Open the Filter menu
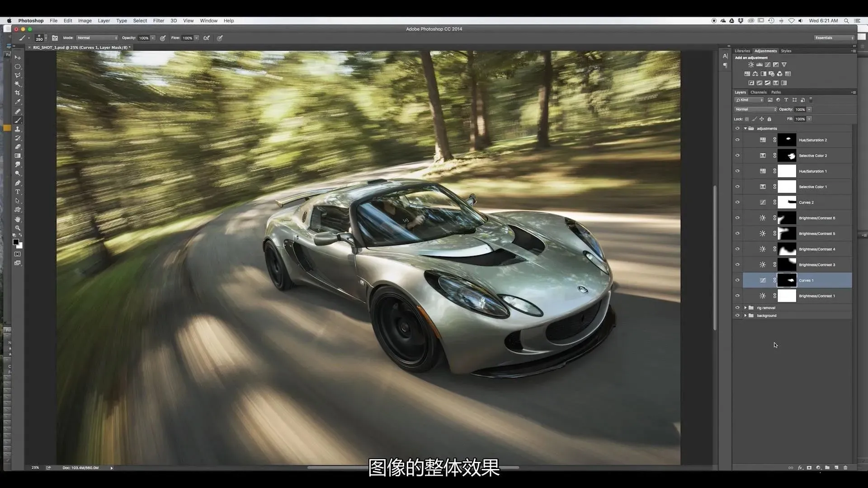868x488 pixels. (158, 21)
